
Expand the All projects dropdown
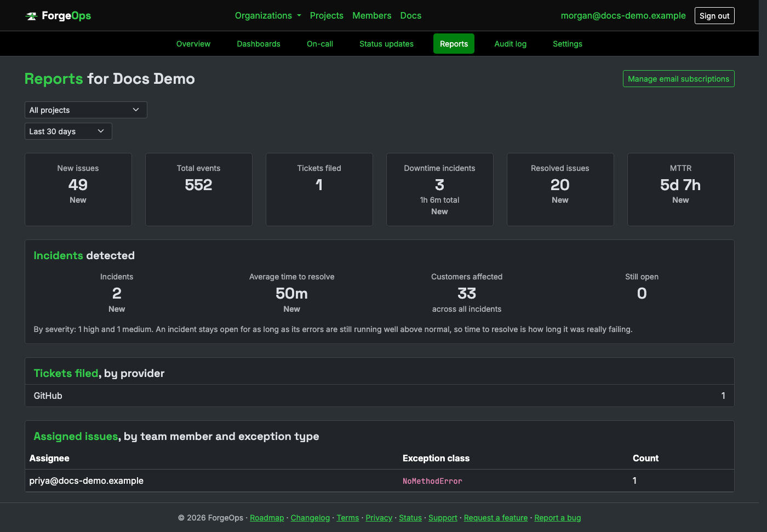tap(86, 110)
